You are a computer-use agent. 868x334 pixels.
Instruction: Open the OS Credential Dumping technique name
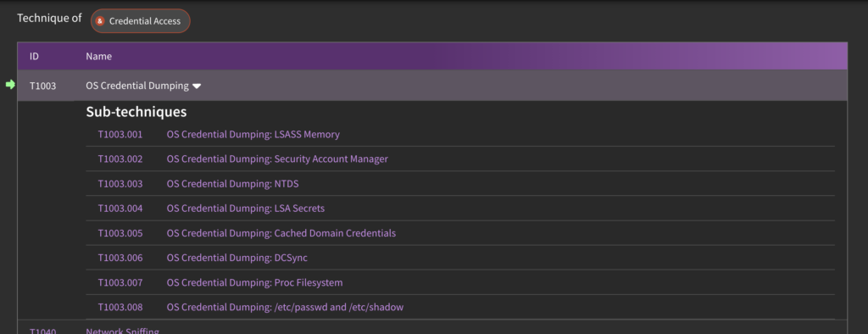(x=137, y=86)
